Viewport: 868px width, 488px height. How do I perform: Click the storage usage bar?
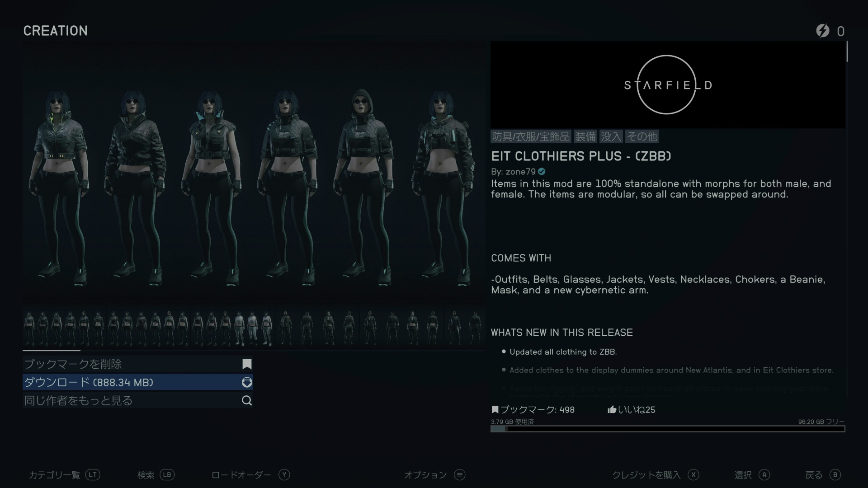point(668,429)
